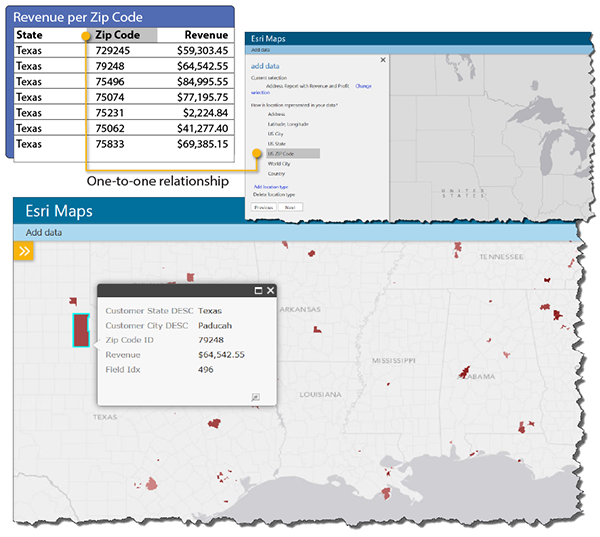Click the Previous button
600x537 pixels.
point(264,207)
